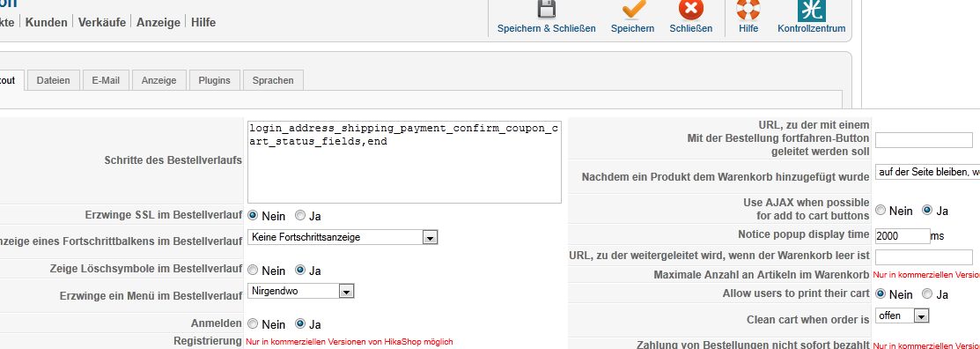Enable AJAX for add to cart buttons
Viewport: 980px width, 349px height.
coord(927,210)
